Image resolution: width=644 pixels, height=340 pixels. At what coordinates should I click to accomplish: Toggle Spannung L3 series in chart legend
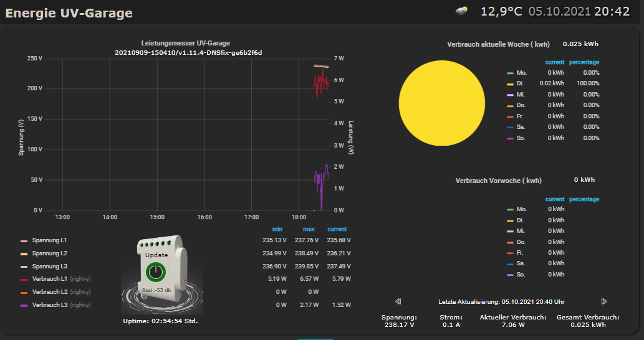pyautogui.click(x=49, y=266)
